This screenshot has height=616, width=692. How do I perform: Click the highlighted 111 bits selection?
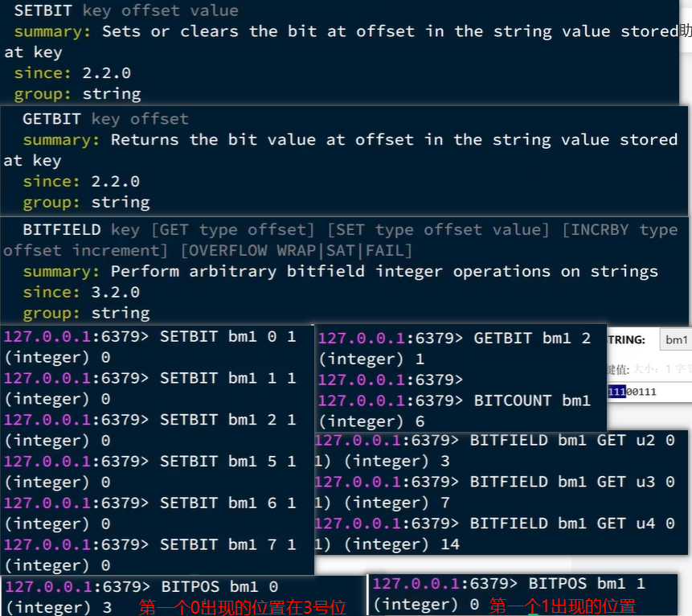coord(616,392)
